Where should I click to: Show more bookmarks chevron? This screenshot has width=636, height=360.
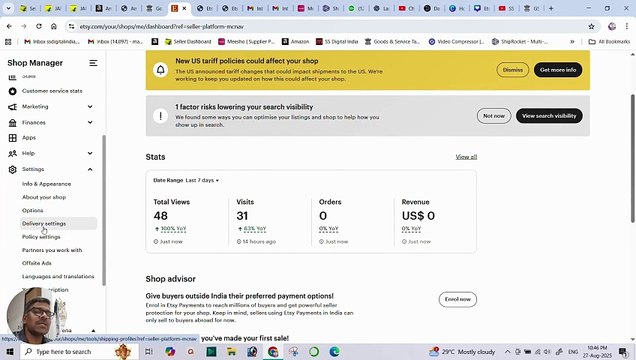coord(572,41)
